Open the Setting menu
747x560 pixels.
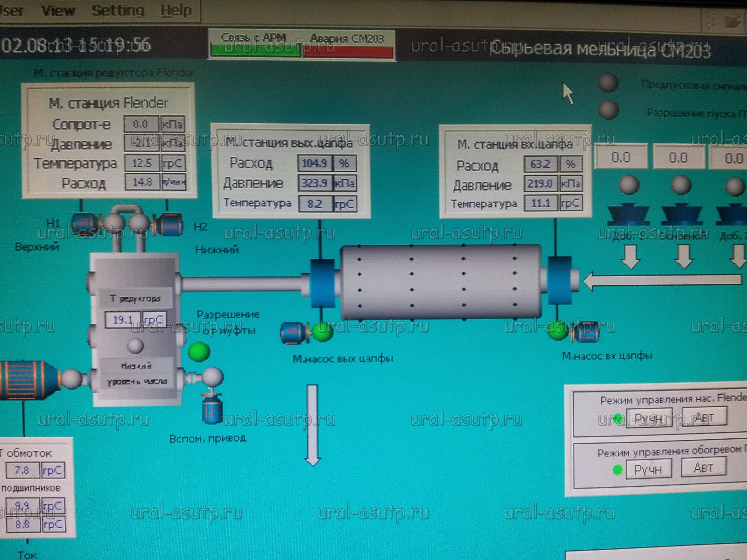click(118, 10)
